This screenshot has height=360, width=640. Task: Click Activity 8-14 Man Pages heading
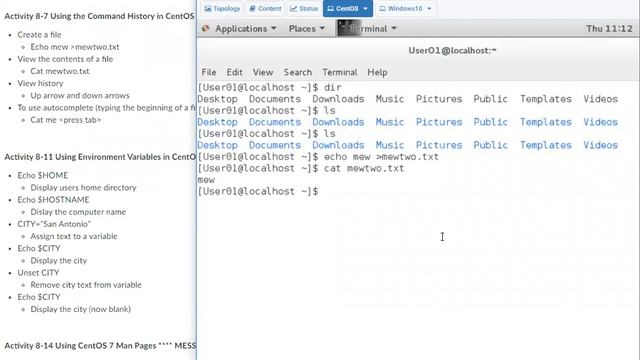pos(100,346)
